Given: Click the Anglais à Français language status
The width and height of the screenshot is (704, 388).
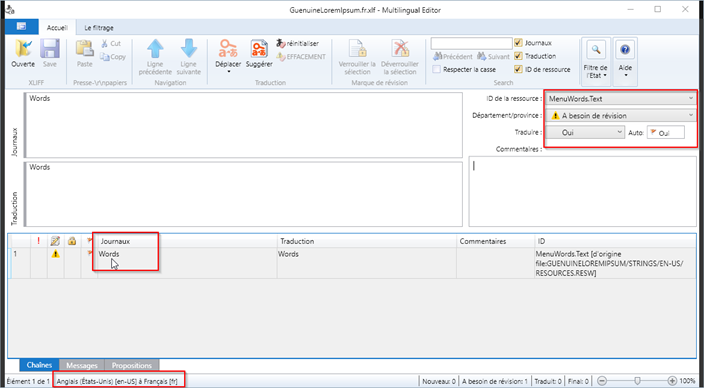Looking at the screenshot, I should (117, 381).
